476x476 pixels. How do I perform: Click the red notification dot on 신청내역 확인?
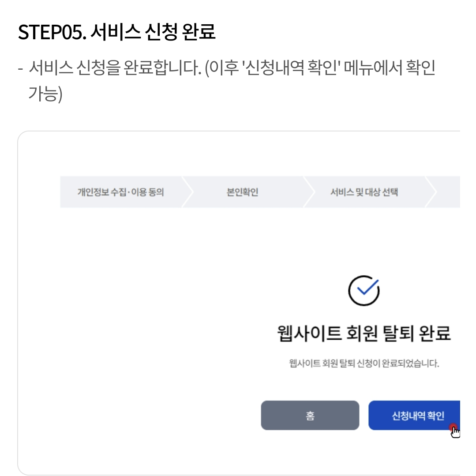coord(454,427)
